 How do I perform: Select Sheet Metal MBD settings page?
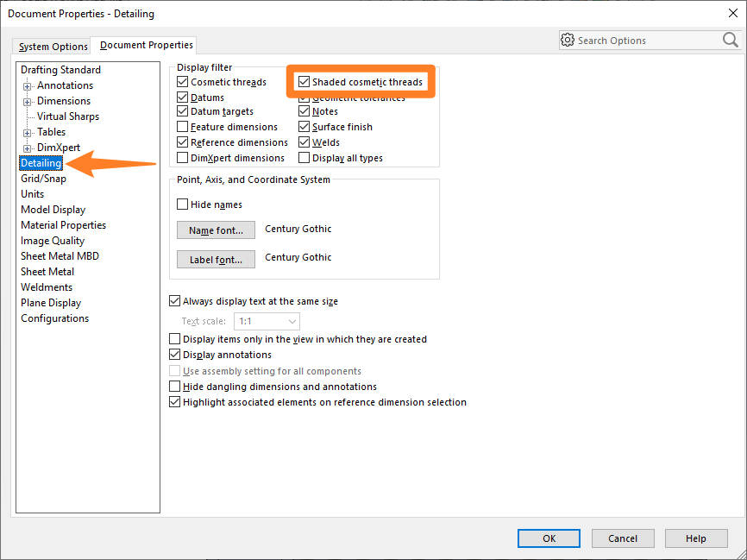coord(59,255)
